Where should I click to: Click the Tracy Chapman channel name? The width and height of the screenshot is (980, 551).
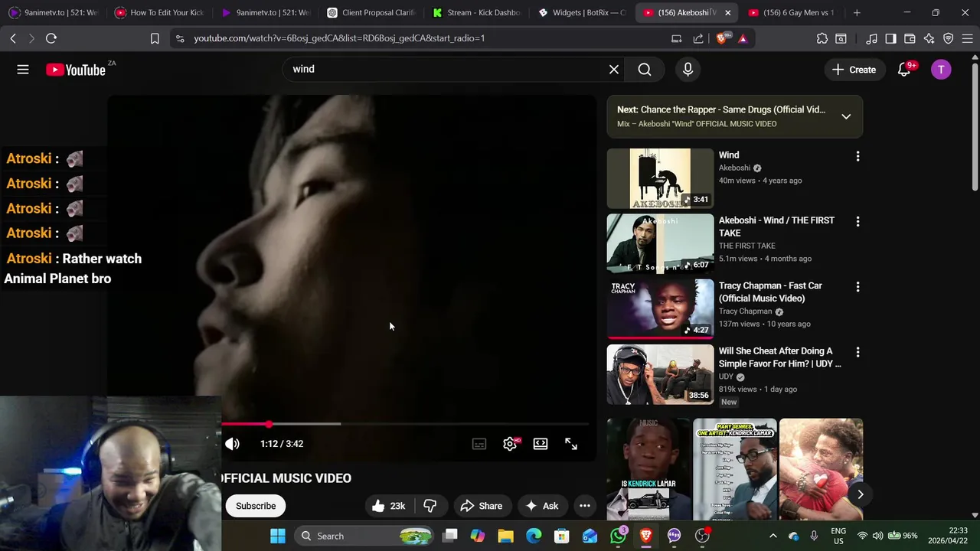745,311
